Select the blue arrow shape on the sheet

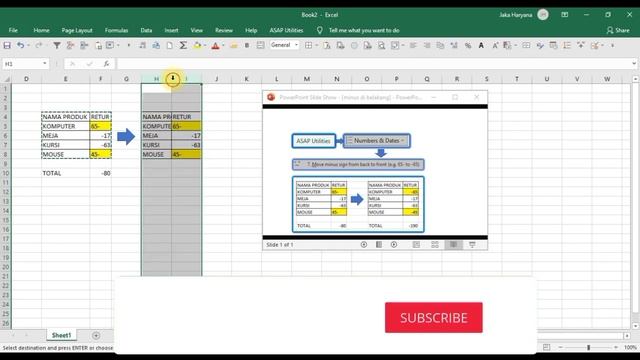[x=126, y=136]
